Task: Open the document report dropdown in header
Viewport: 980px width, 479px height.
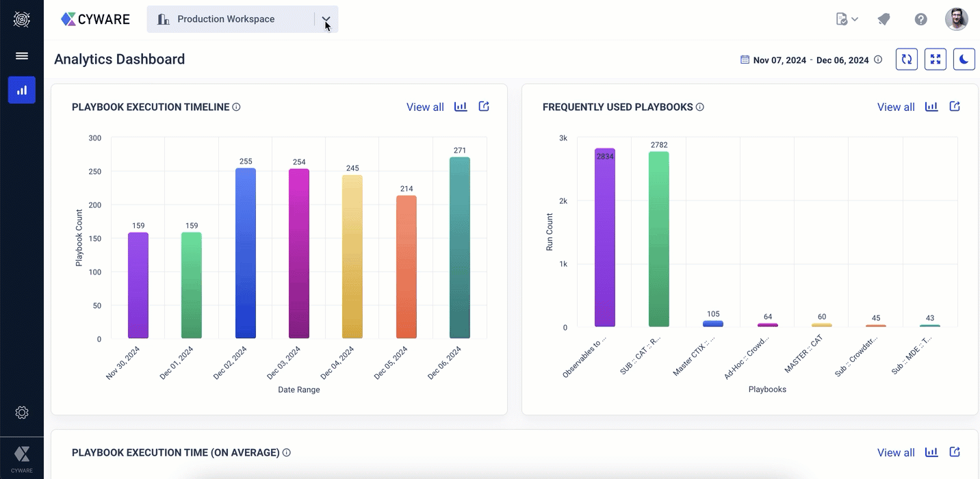Action: click(847, 19)
